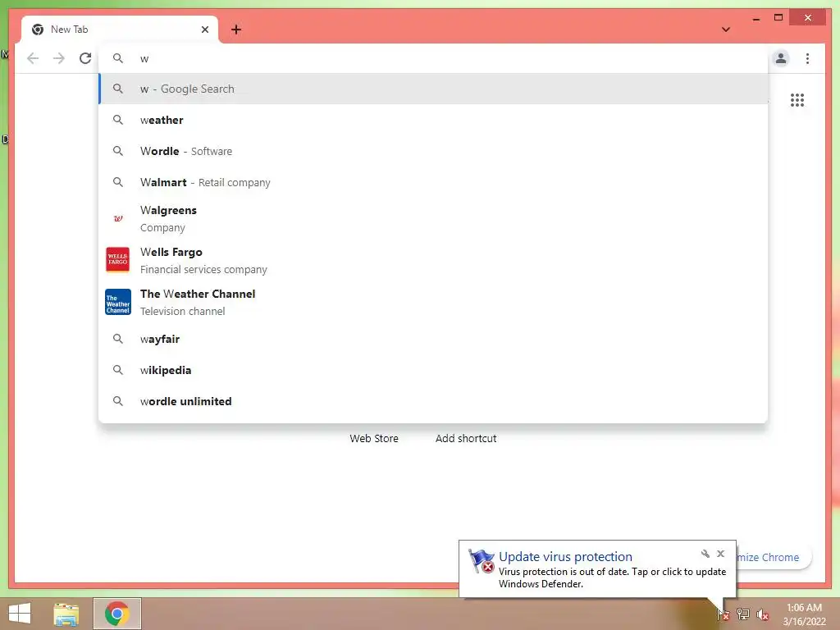Choose the 'wikipedia' suggestion
Image resolution: width=840 pixels, height=630 pixels.
point(433,370)
